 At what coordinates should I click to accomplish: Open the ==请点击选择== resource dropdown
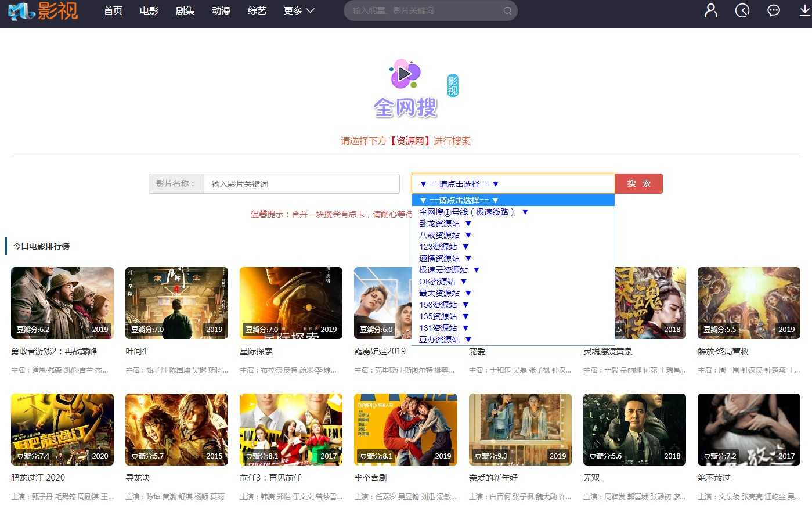513,184
